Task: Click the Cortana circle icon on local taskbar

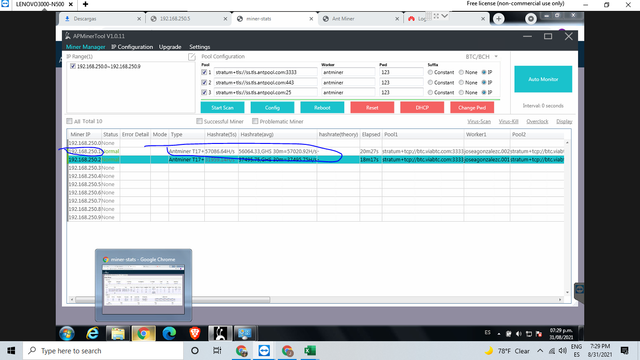Action: tap(195, 351)
